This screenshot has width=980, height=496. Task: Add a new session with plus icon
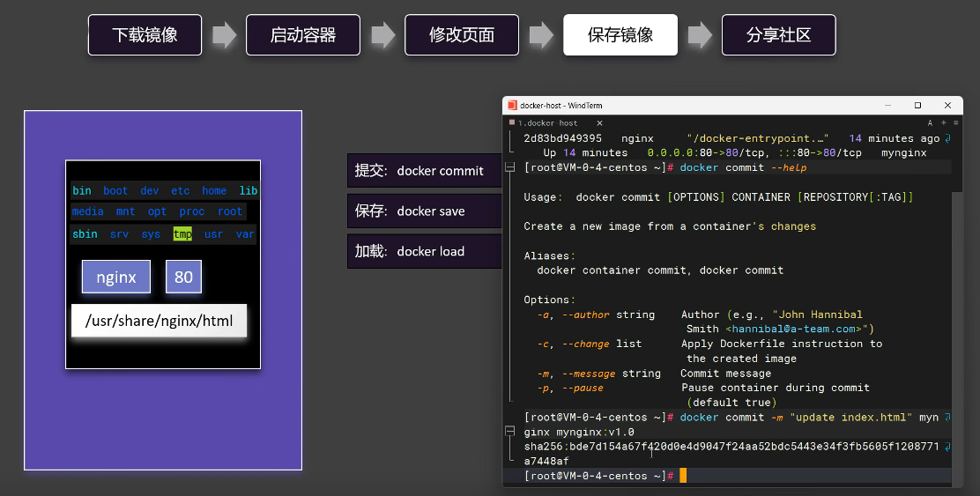point(943,123)
